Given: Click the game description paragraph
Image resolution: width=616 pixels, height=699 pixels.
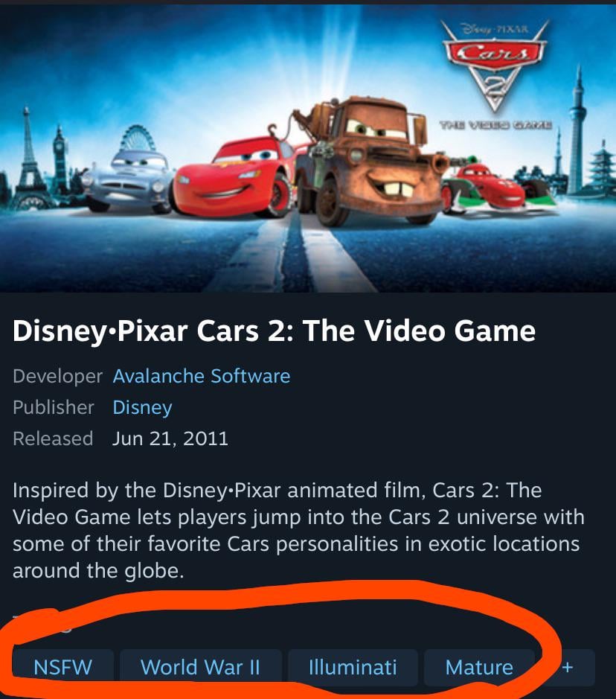Looking at the screenshot, I should (x=298, y=531).
